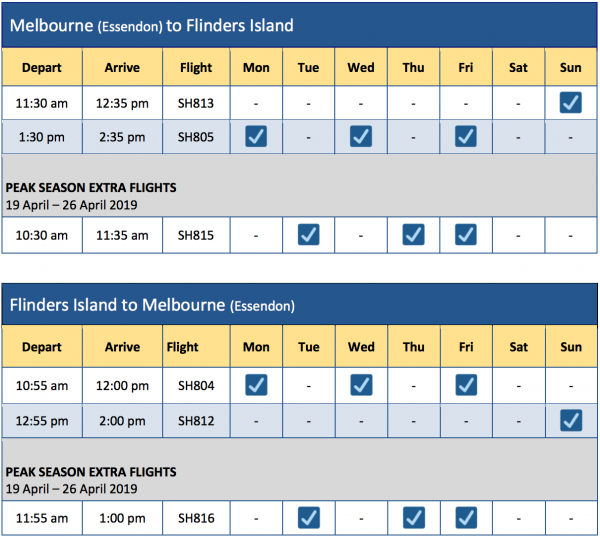The width and height of the screenshot is (600, 537).
Task: Click the 'Melbourne (Essendon) to Flinders Island' title
Action: (152, 25)
